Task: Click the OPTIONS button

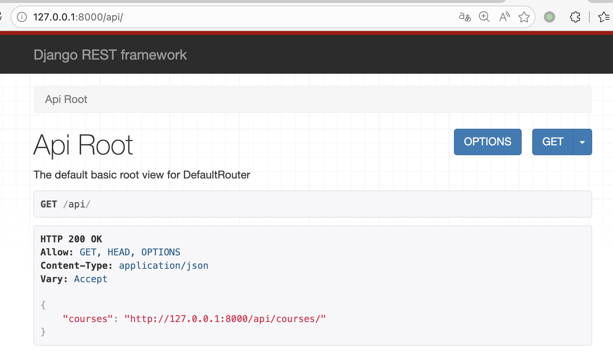Action: (487, 142)
